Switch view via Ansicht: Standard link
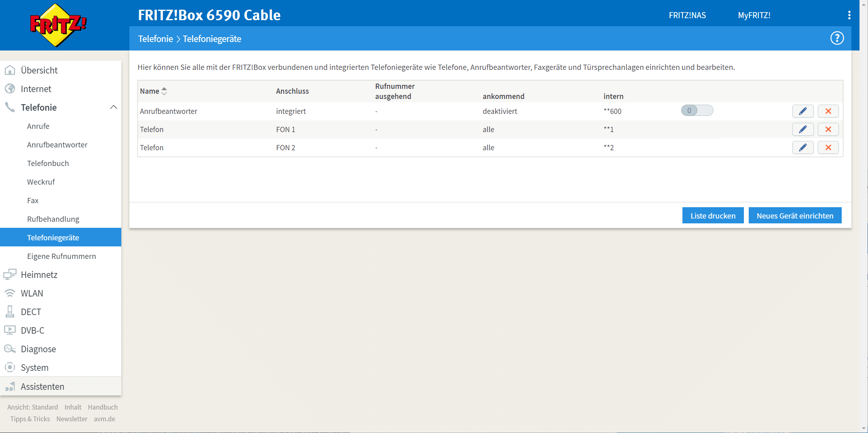Screen dimensions: 868x433 click(x=32, y=407)
